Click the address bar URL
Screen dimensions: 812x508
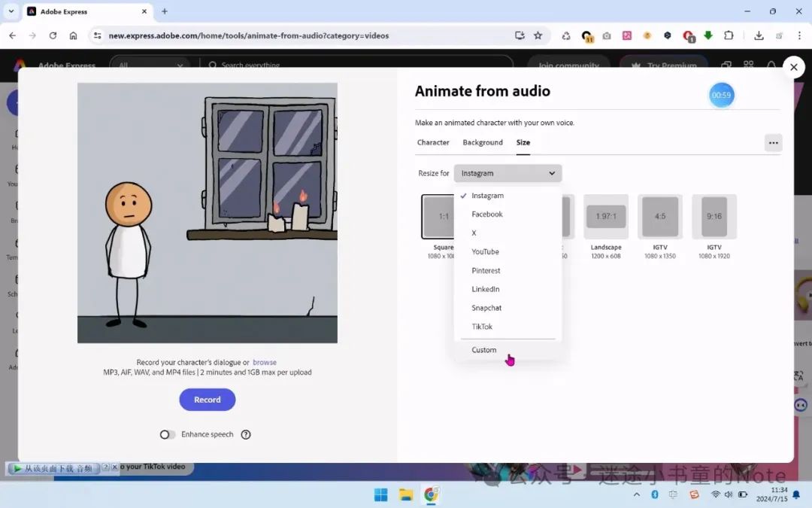(x=249, y=36)
